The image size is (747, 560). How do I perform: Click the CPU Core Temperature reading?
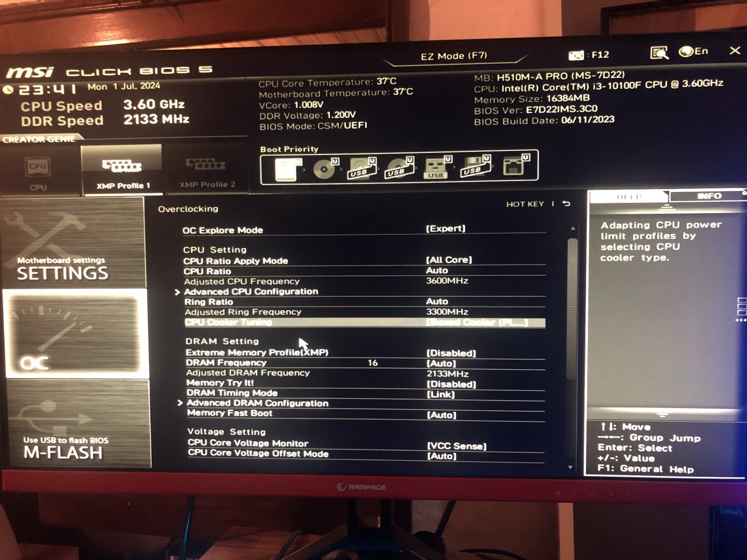(328, 83)
